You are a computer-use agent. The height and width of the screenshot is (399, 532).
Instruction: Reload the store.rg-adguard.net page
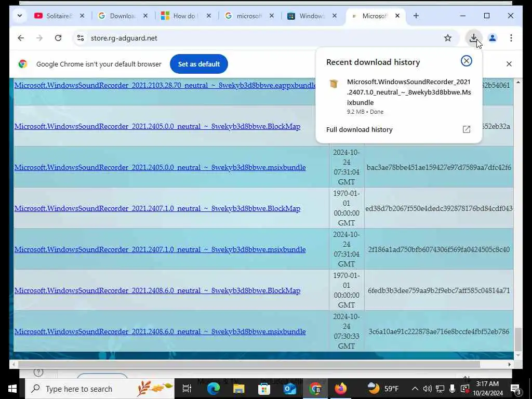[58, 38]
